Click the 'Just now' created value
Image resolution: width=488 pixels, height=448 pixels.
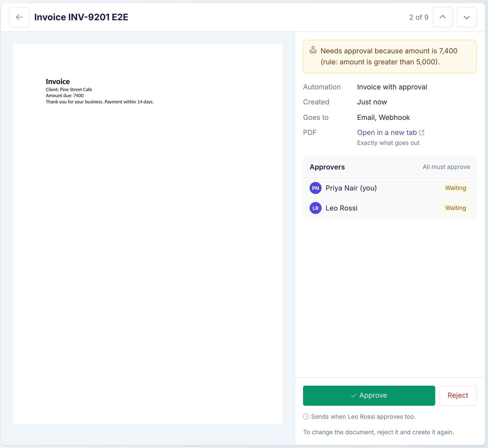pyautogui.click(x=372, y=102)
